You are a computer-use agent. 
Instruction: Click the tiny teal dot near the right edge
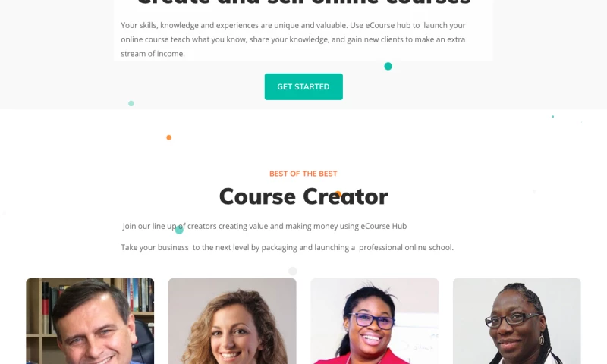(x=553, y=117)
